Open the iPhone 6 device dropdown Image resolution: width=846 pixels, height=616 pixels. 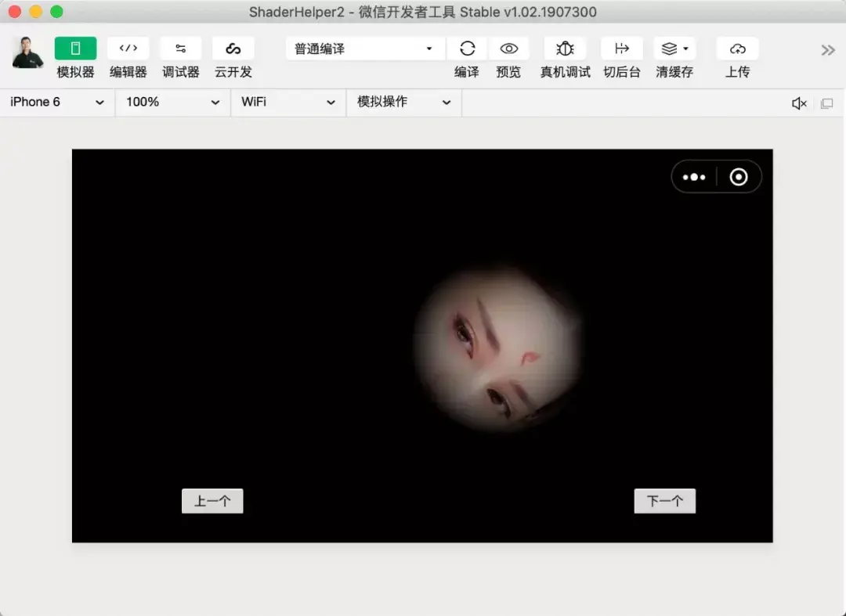(55, 103)
